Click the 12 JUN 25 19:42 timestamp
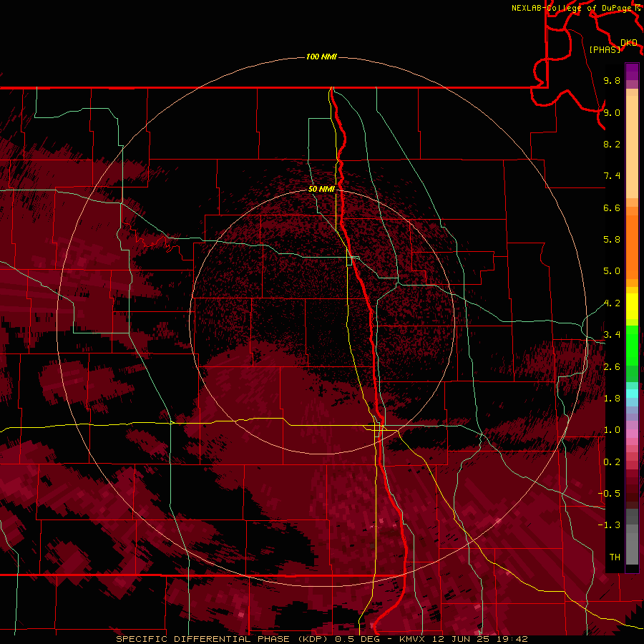This screenshot has width=644, height=644. point(480,639)
